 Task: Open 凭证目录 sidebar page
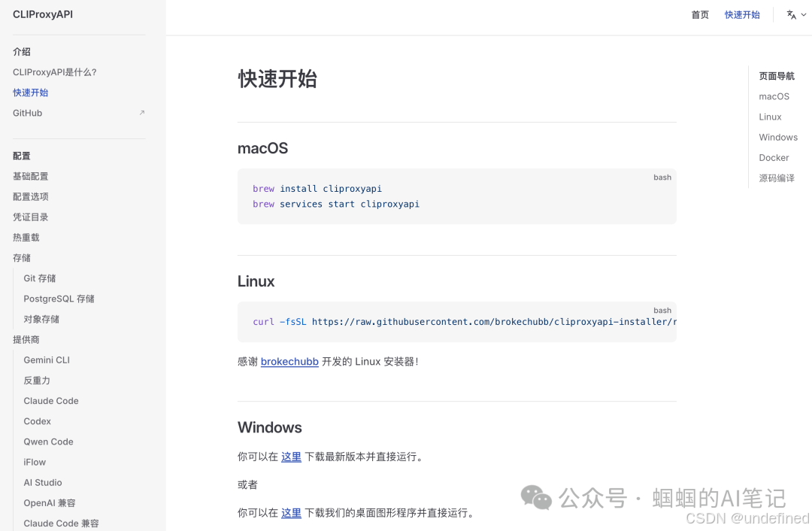31,217
